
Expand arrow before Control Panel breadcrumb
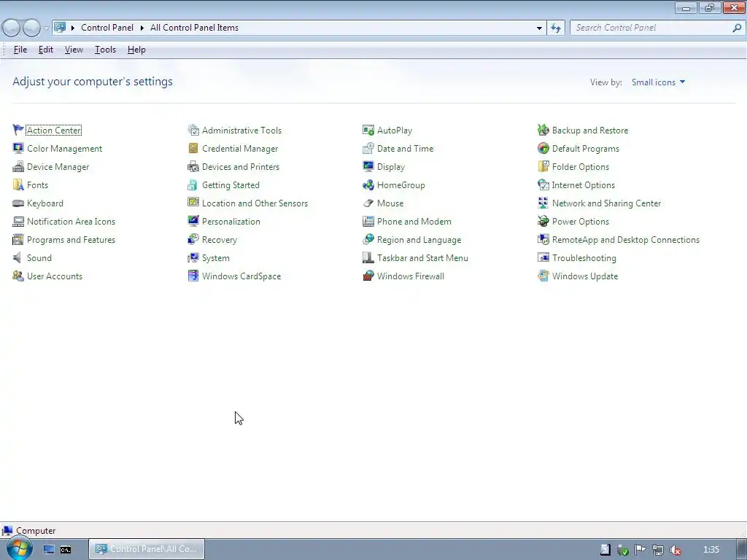point(73,28)
